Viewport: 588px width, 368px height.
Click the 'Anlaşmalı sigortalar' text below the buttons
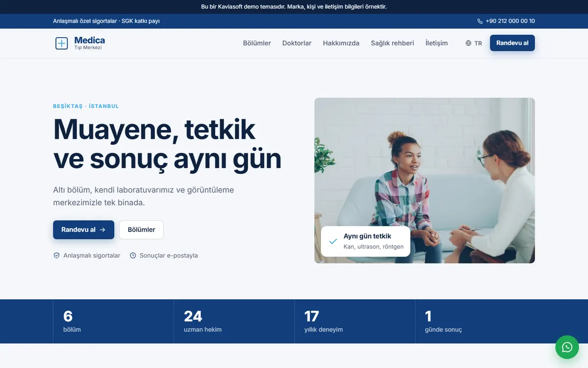pyautogui.click(x=92, y=256)
